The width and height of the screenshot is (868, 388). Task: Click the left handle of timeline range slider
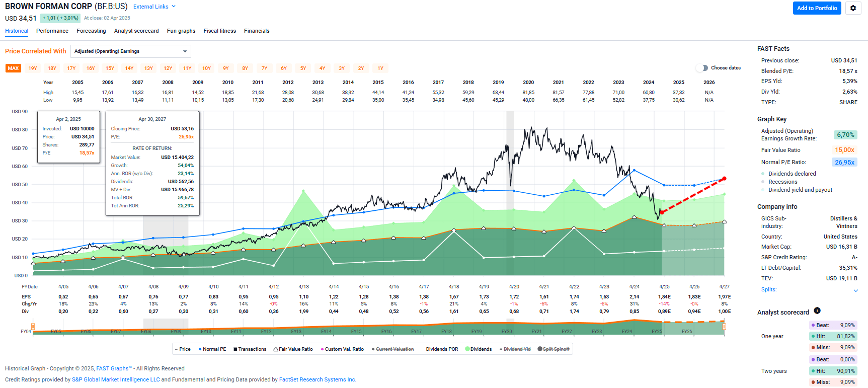pyautogui.click(x=33, y=327)
